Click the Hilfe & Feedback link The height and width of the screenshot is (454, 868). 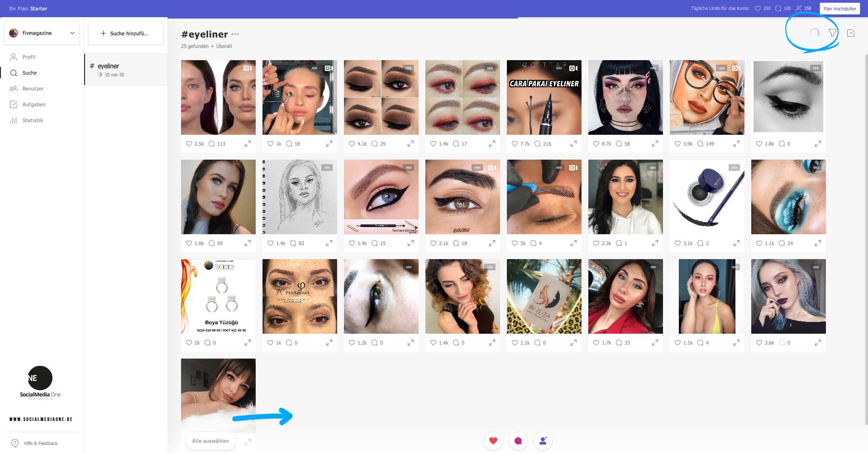click(x=41, y=444)
